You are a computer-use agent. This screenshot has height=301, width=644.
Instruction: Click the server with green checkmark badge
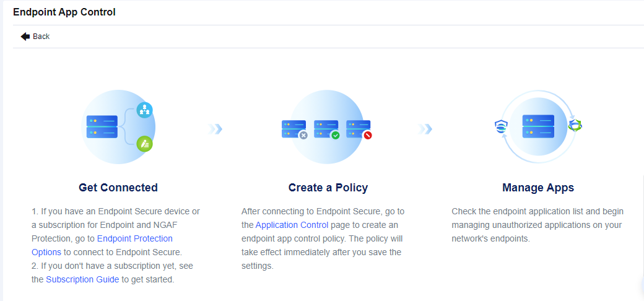[326, 129]
